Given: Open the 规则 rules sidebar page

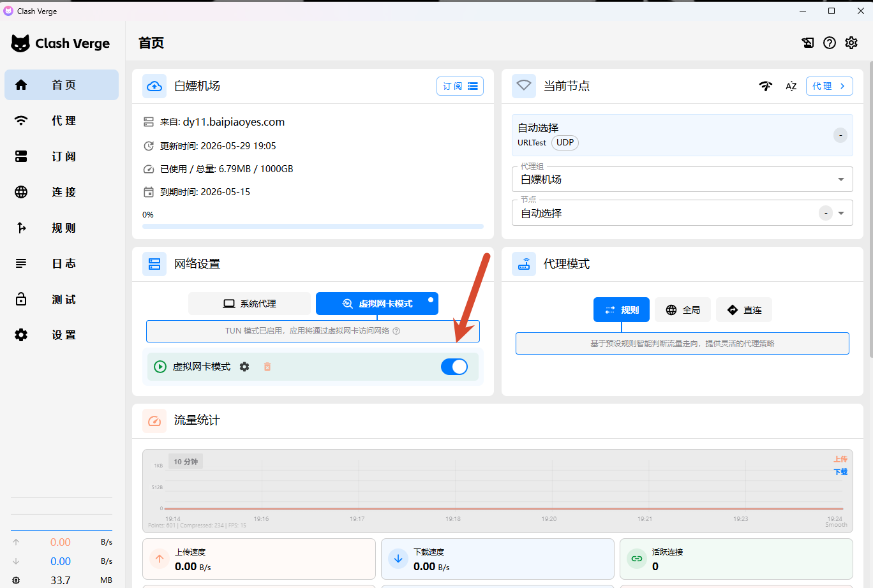Looking at the screenshot, I should [61, 228].
